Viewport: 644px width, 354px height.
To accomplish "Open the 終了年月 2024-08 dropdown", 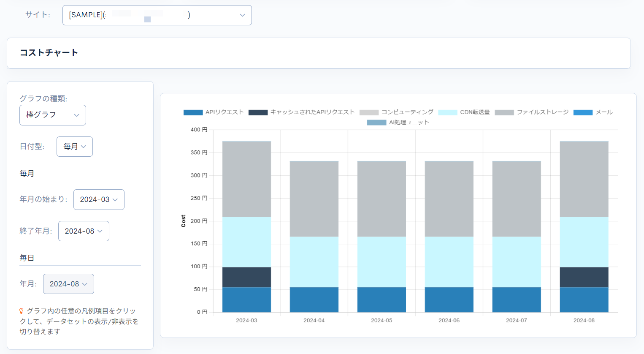I will [84, 231].
